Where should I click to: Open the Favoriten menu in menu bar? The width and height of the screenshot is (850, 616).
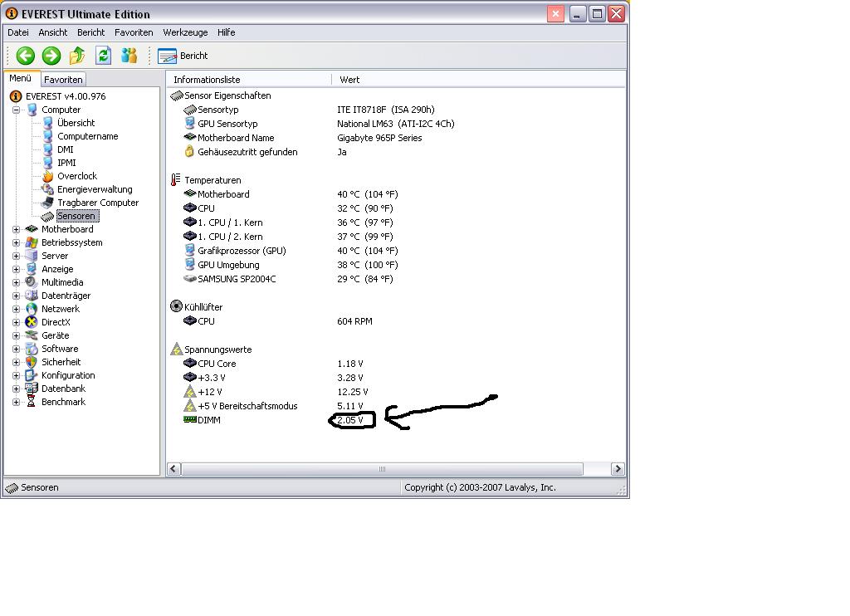134,32
